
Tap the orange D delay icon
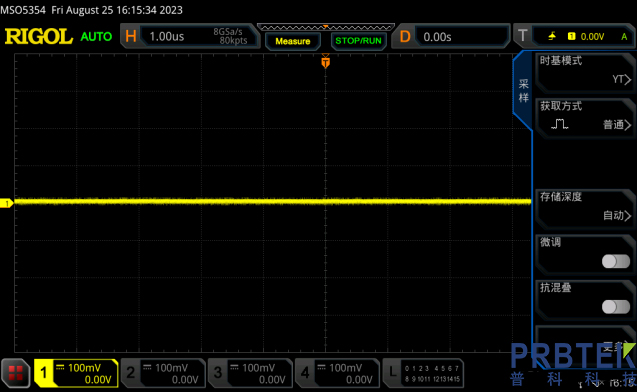click(405, 37)
